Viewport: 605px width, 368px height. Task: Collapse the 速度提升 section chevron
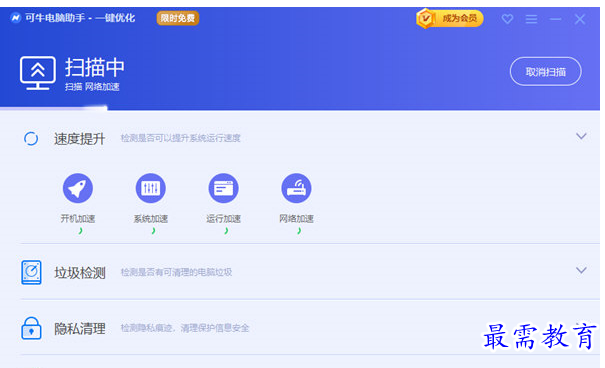pyautogui.click(x=581, y=136)
